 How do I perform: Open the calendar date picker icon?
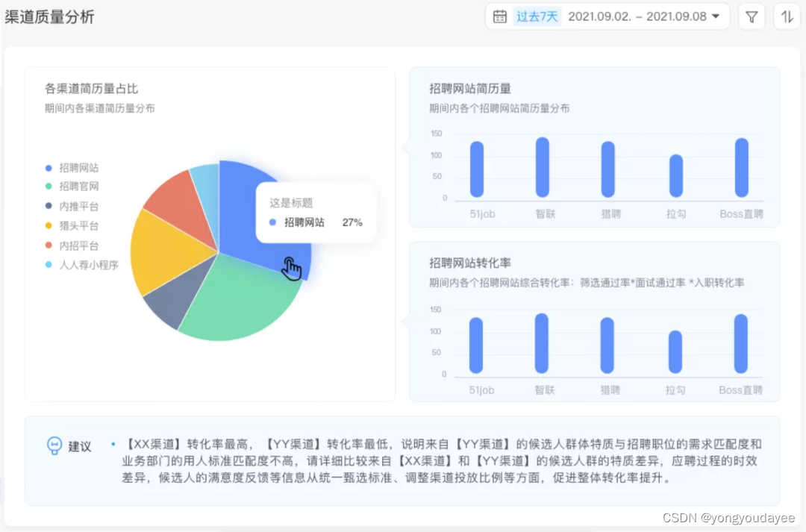coord(499,16)
